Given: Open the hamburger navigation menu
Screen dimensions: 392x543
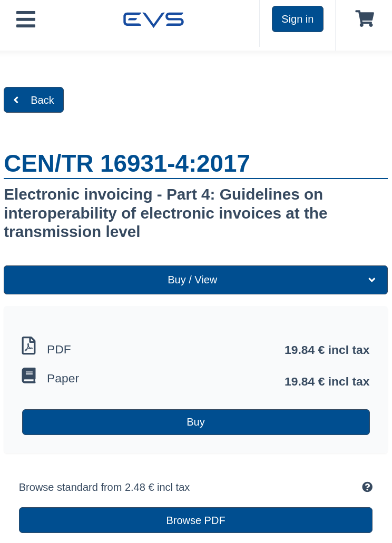Looking at the screenshot, I should pos(25,19).
